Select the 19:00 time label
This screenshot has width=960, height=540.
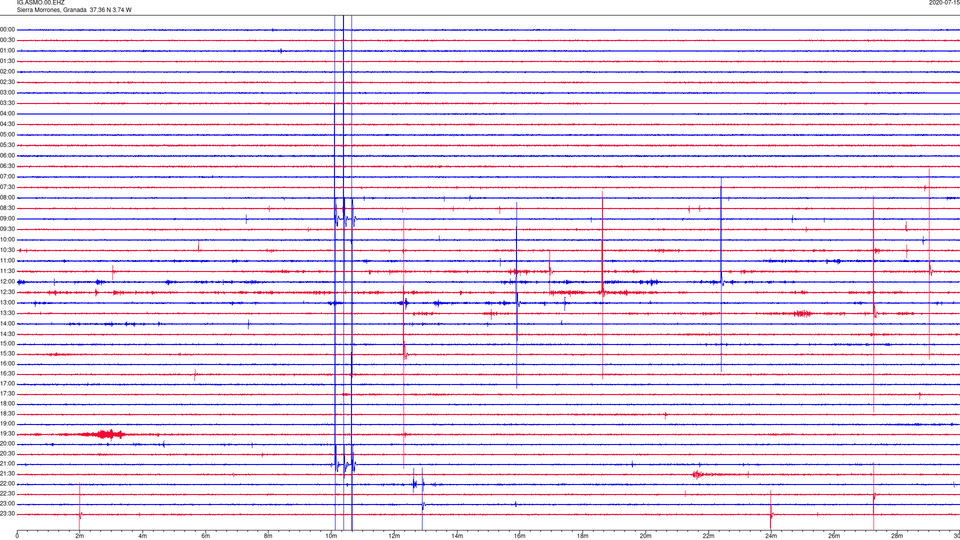(x=8, y=424)
